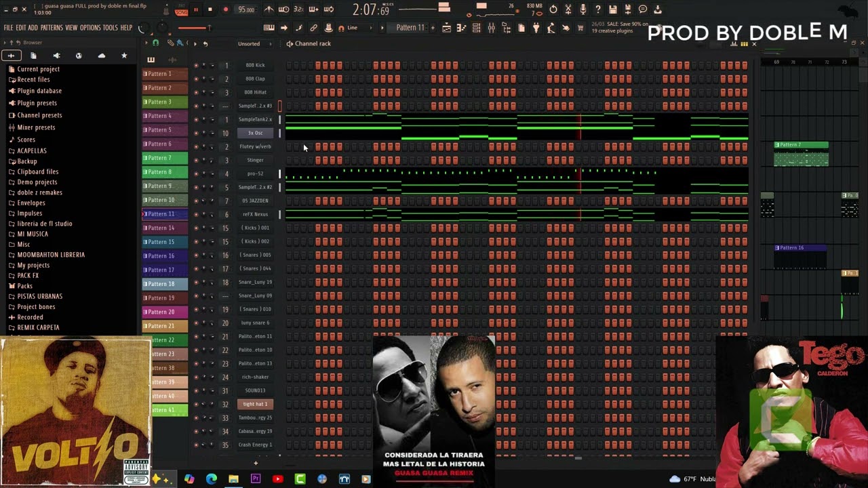The image size is (868, 488).
Task: Click the shopping cart icon
Action: pyautogui.click(x=580, y=28)
